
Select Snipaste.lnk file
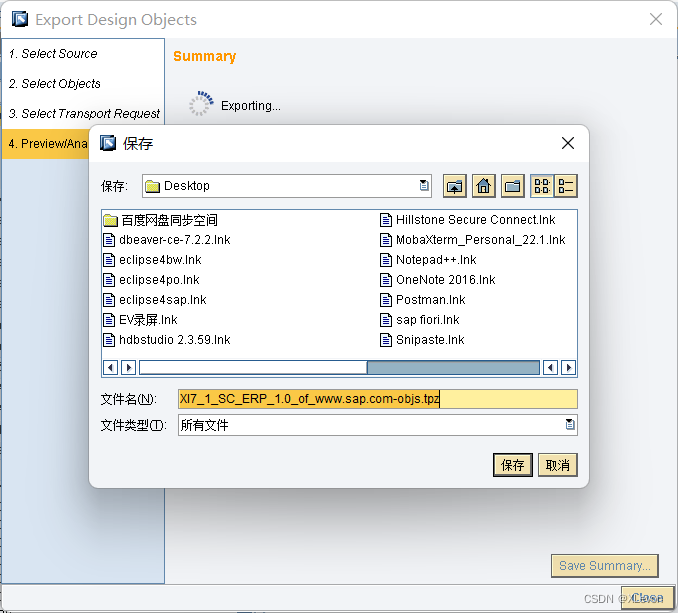[422, 340]
